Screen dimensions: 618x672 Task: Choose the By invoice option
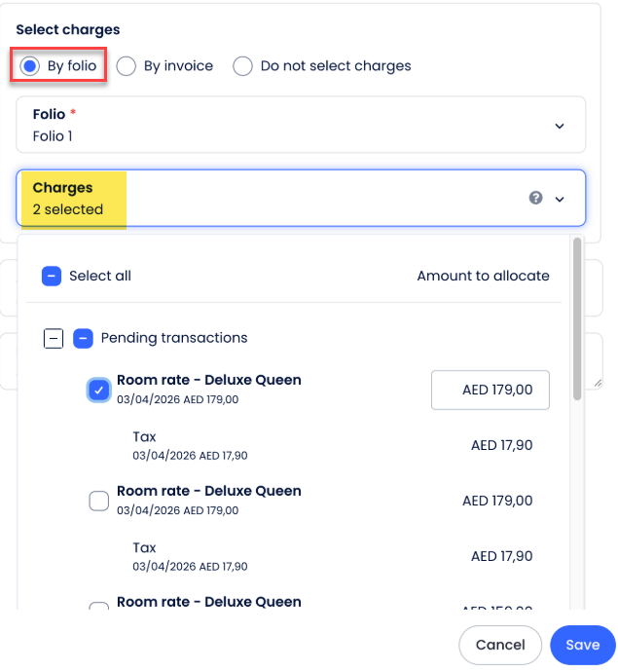pos(127,66)
